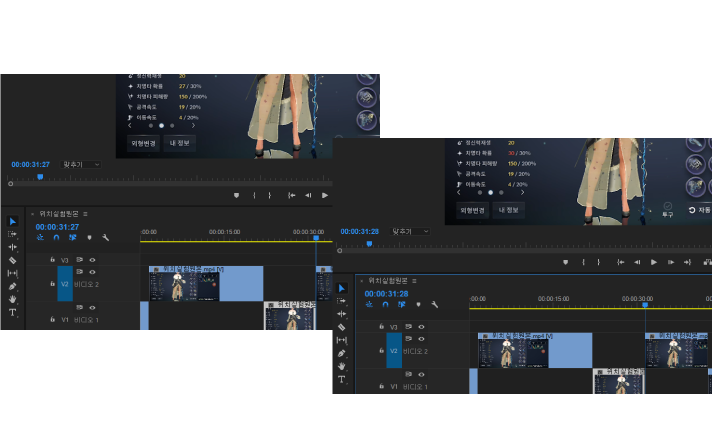Lock track V2 in left timeline
Image resolution: width=712 pixels, height=437 pixels.
[52, 283]
